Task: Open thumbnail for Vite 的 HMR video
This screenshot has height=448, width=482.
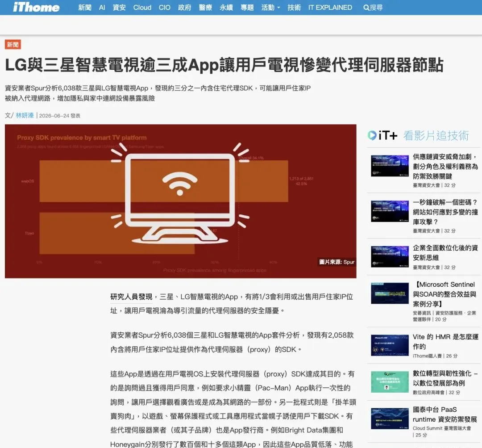Action: click(390, 345)
